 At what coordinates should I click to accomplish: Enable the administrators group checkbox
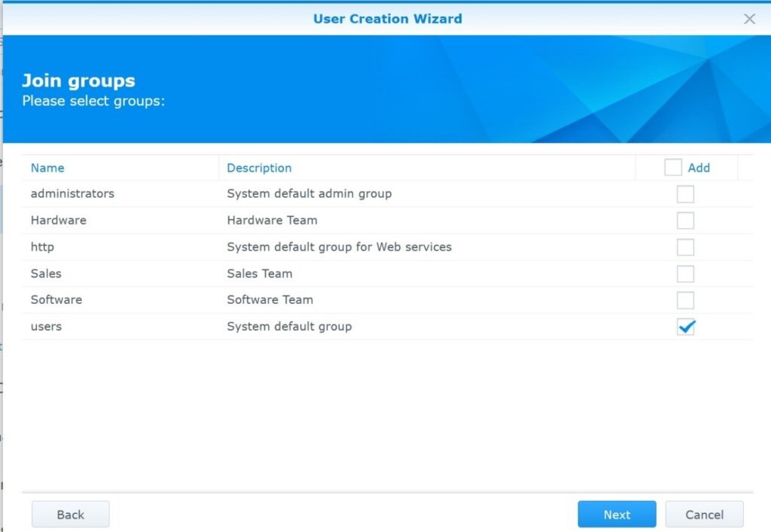click(685, 194)
